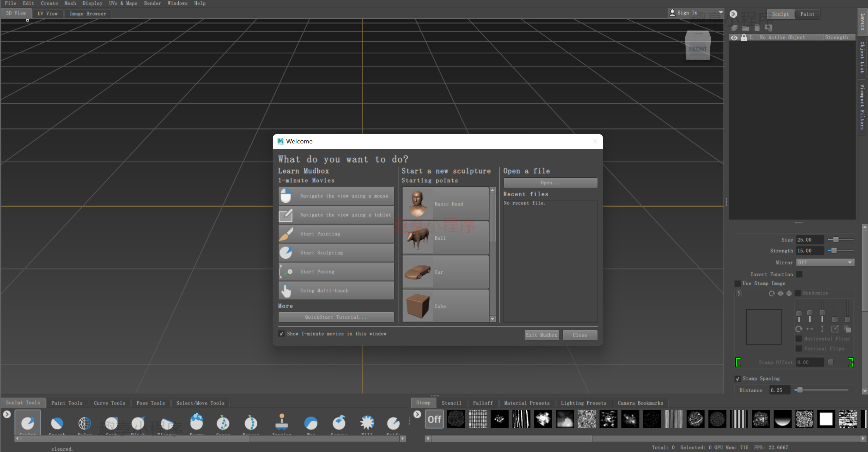Choose the Bull starting mesh
This screenshot has width=868, height=452.
tap(445, 238)
